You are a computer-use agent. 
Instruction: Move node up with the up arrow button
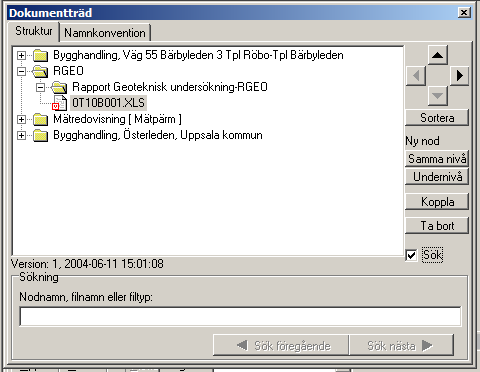tap(437, 55)
